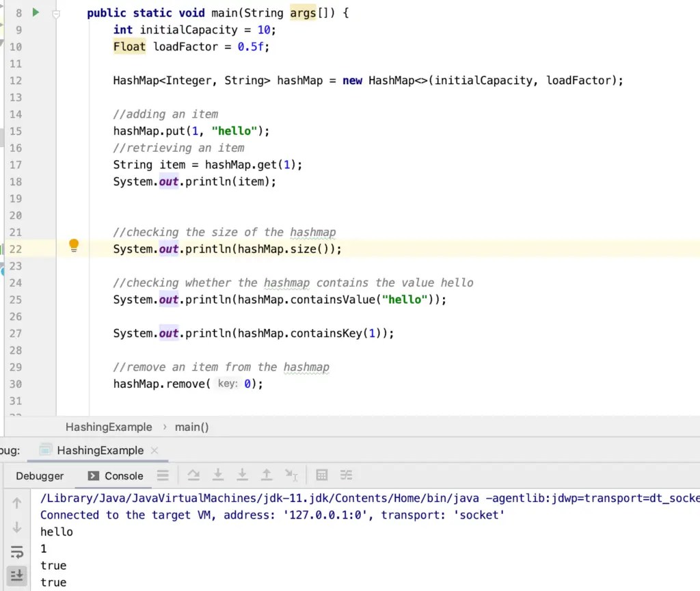Click the '//remove an item from the hashmap' comment
This screenshot has width=700, height=591.
(x=221, y=367)
